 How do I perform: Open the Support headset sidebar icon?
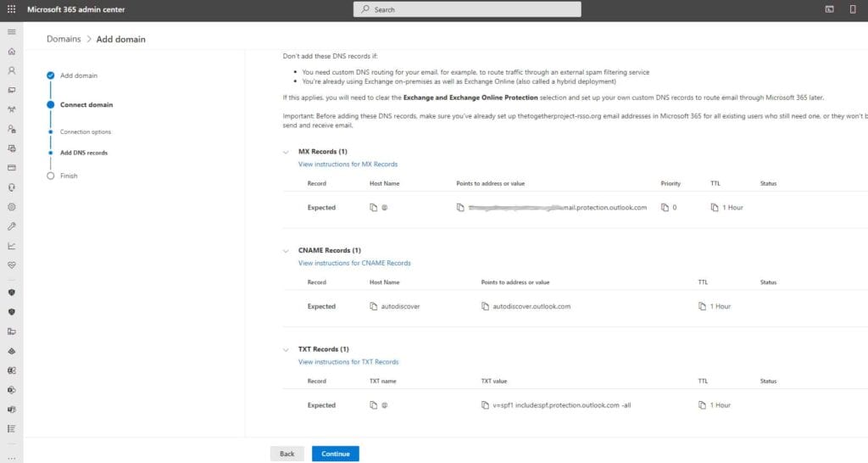pyautogui.click(x=12, y=187)
